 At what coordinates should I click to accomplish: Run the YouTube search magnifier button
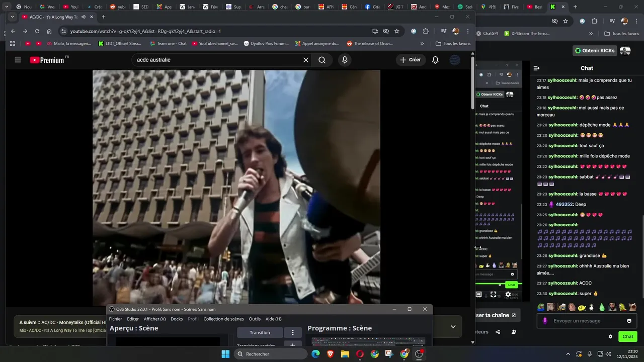(x=322, y=60)
